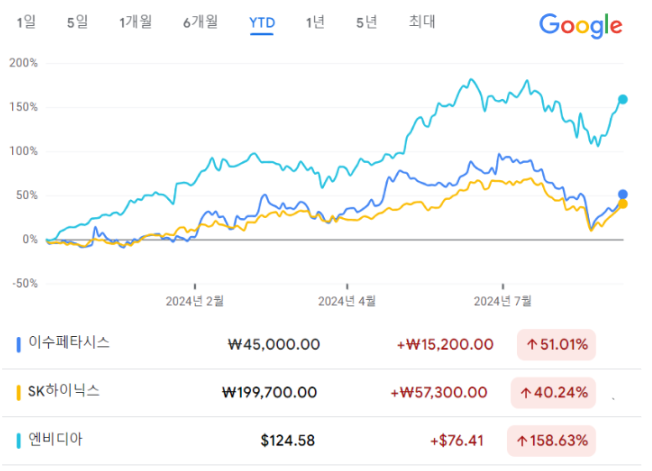Image resolution: width=652 pixels, height=471 pixels.
Task: Click the 2024년 2월 axis label
Action: pyautogui.click(x=195, y=301)
